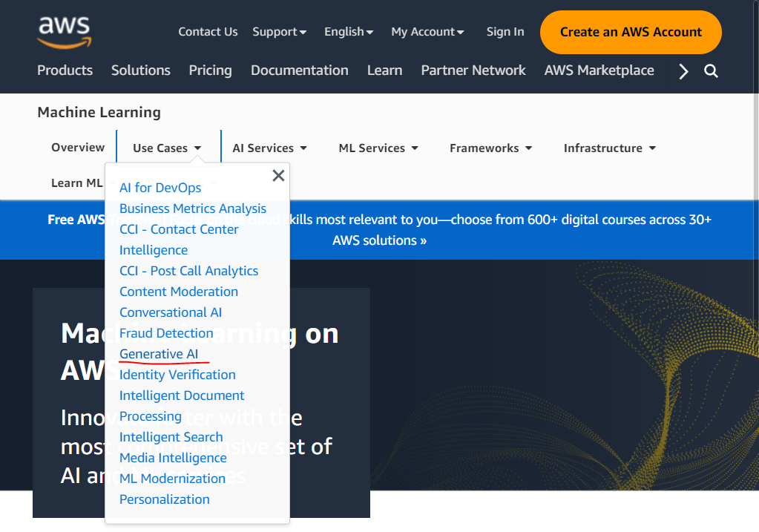Select Media Intelligence use case
This screenshot has width=759, height=532.
coord(173,458)
